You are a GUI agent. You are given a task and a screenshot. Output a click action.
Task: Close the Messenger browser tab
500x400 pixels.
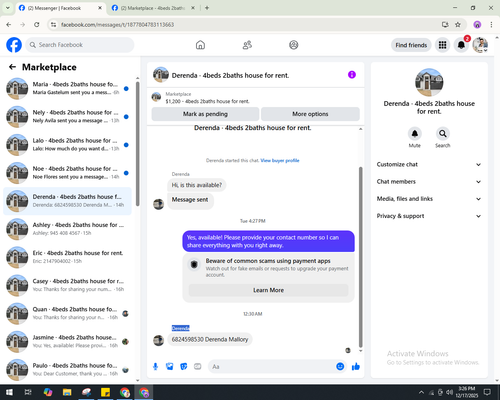click(x=100, y=8)
